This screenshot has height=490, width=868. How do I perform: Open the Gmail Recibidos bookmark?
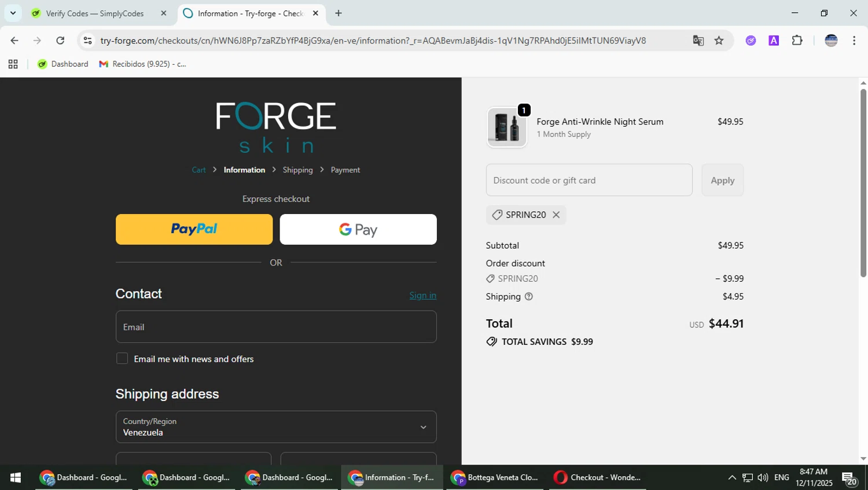pos(143,64)
